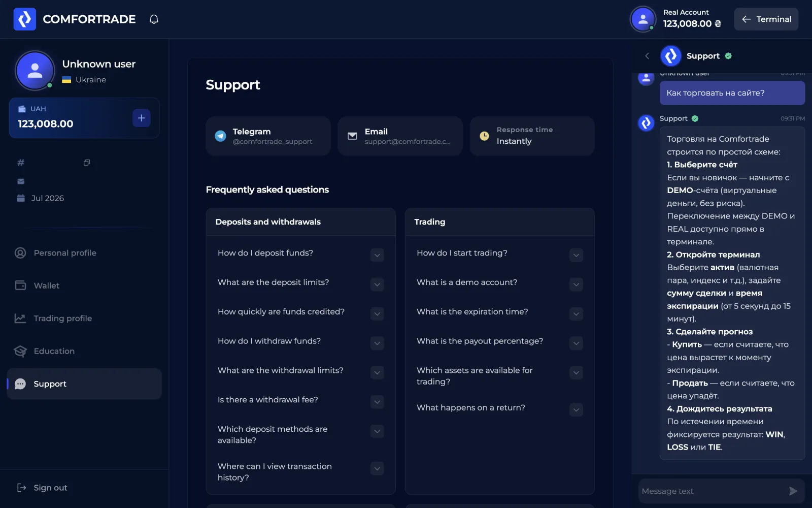Click the Email envelope icon
Image resolution: width=812 pixels, height=508 pixels.
(352, 136)
